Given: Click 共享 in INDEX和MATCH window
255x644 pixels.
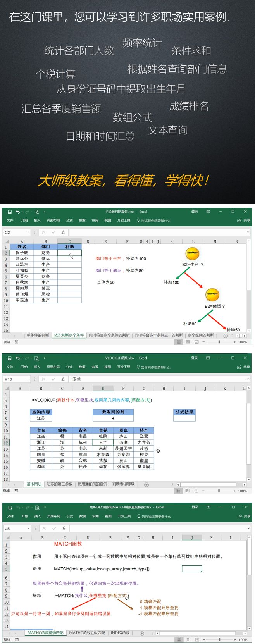Looking at the screenshot, I should pos(244,516).
